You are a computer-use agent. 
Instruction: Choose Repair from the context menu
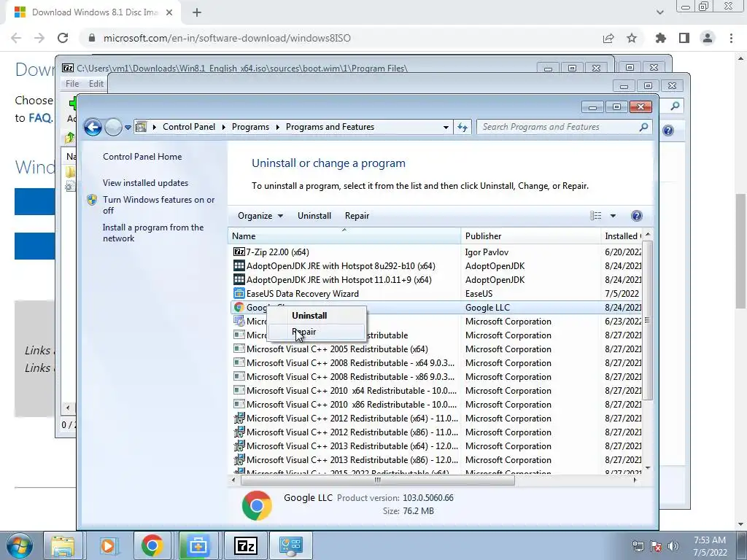317,332
